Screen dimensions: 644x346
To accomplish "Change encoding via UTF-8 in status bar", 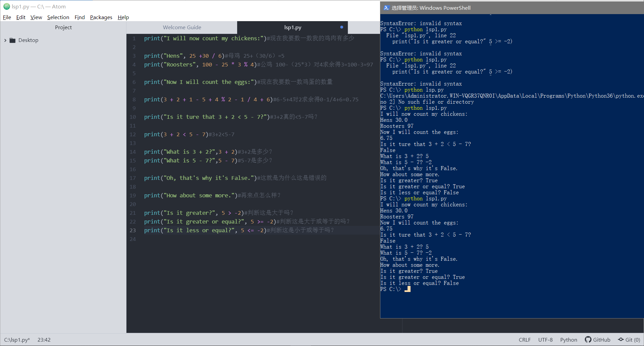I will click(545, 340).
